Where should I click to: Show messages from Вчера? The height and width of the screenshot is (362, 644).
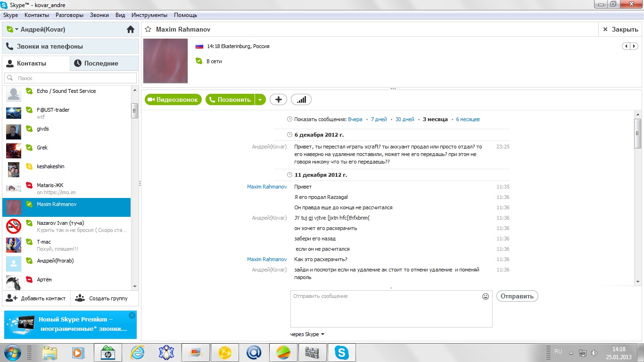click(x=355, y=119)
